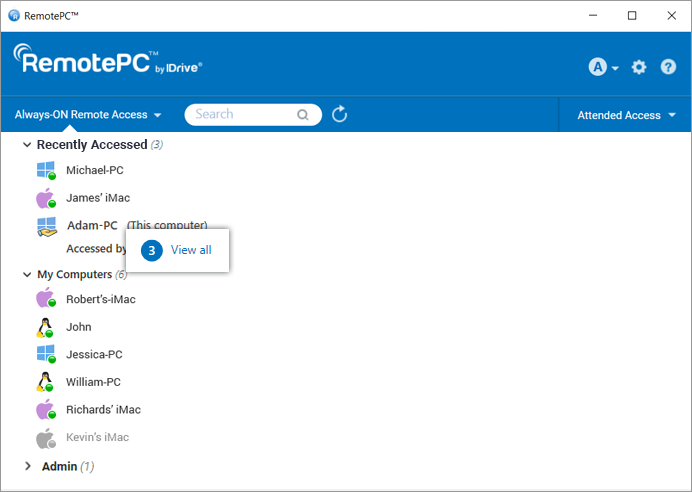This screenshot has height=492, width=692.
Task: Select James' iMac in the list
Action: pos(98,198)
